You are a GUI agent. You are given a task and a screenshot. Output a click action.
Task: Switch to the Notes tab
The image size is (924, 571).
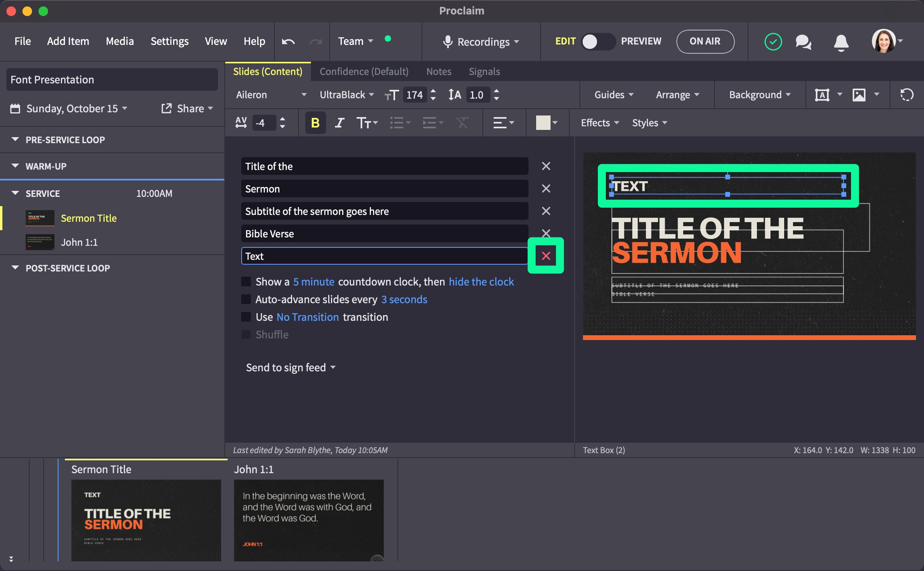coord(439,71)
